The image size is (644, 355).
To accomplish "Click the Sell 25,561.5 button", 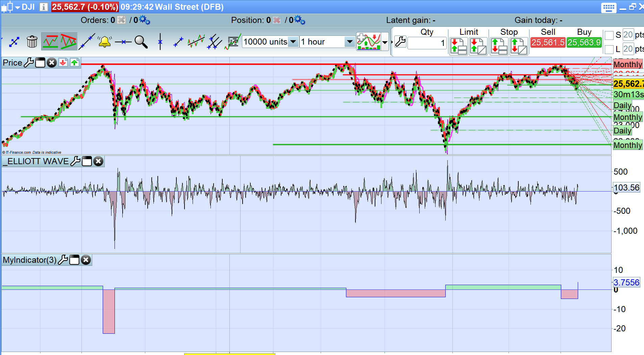I will (548, 43).
